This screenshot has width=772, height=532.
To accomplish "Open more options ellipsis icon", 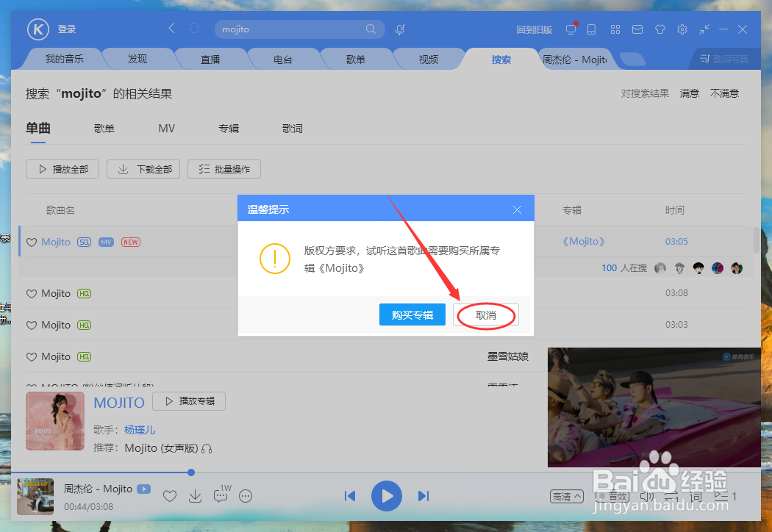I will point(245,496).
